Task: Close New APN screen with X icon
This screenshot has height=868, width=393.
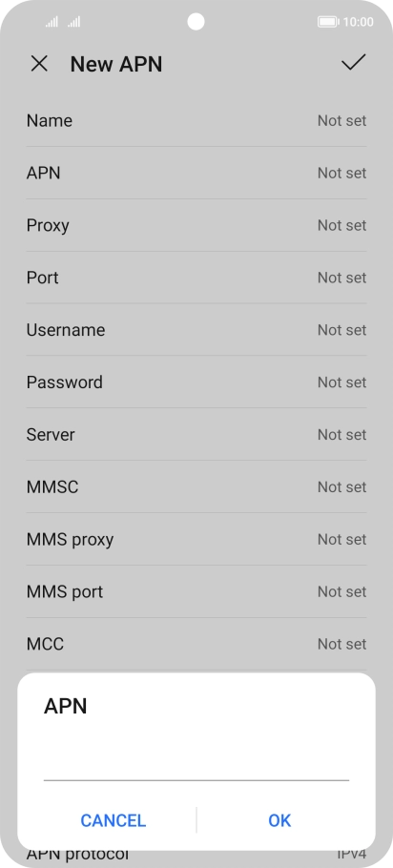Action: pos(39,64)
